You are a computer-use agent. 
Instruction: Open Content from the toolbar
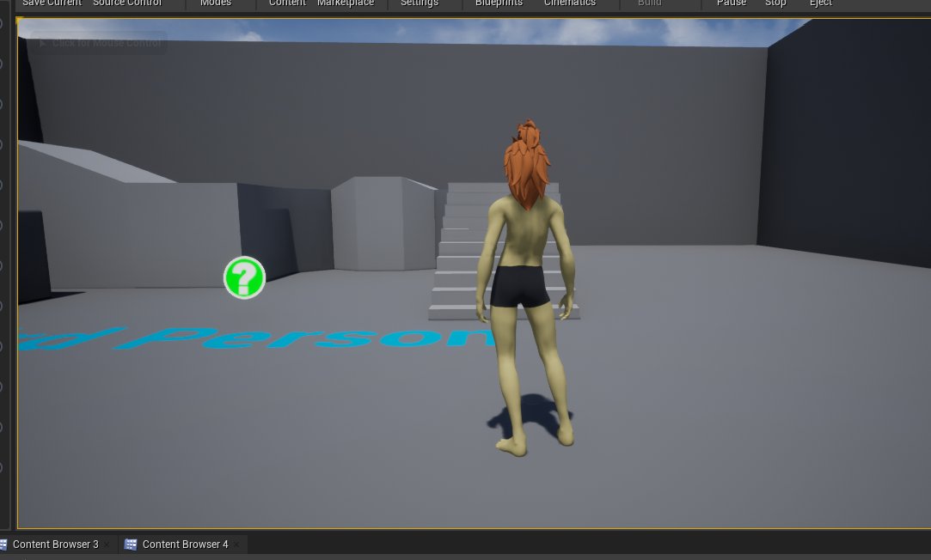click(287, 3)
